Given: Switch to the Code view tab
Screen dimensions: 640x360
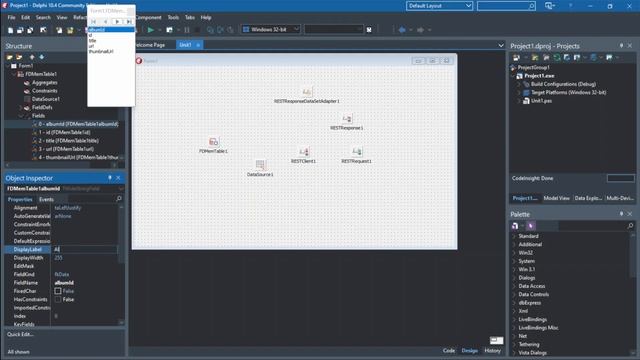Looking at the screenshot, I should [449, 351].
